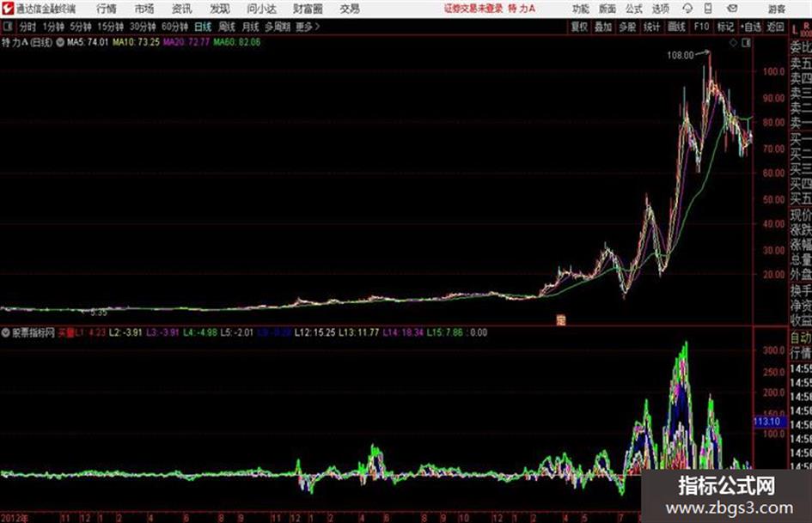
Task: Open the 发现 menu
Action: 220,9
